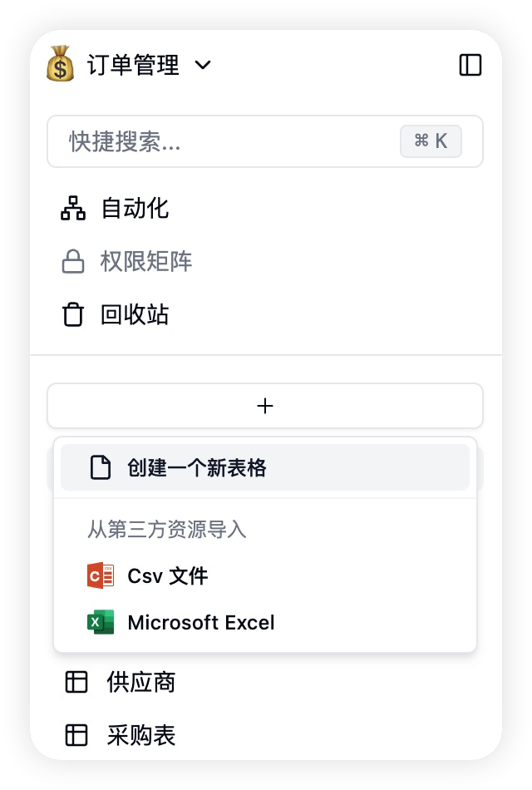Click the plus add table button
This screenshot has height=790, width=532.
pos(265,406)
